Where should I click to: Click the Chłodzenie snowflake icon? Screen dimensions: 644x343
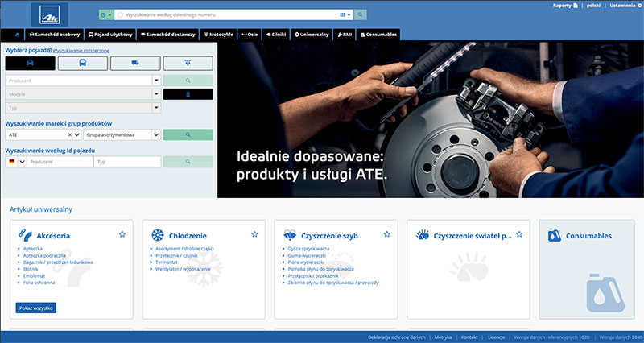[158, 235]
